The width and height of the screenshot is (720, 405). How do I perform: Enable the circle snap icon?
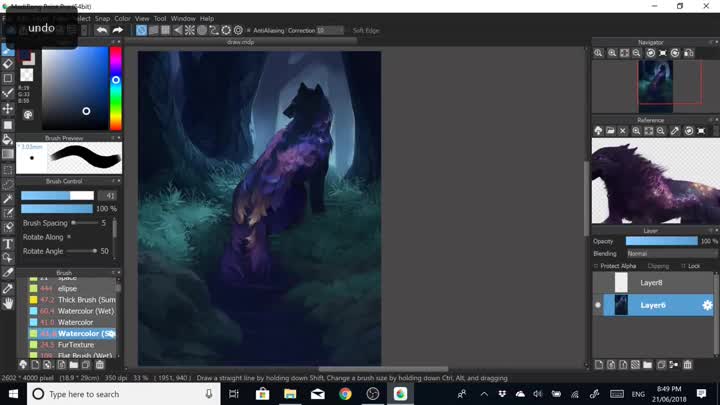point(202,30)
